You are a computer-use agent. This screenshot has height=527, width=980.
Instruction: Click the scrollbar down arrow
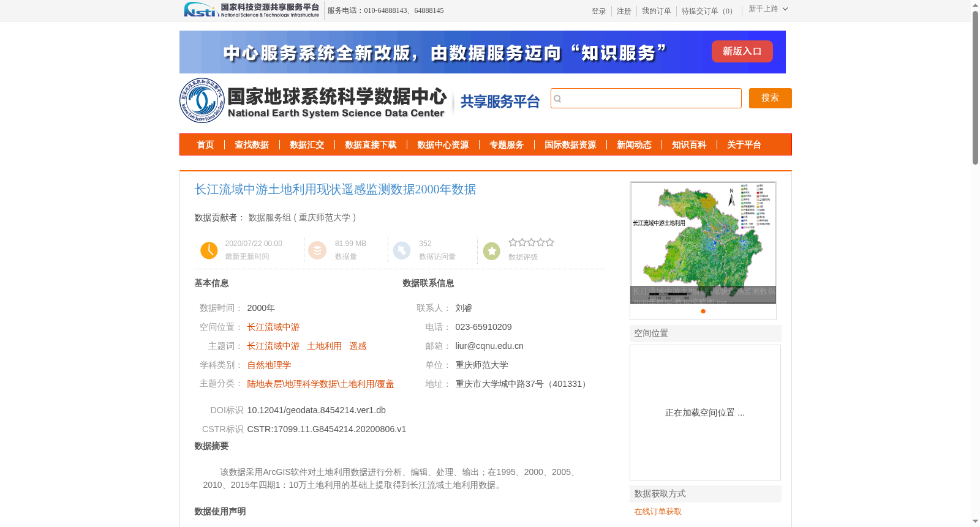click(x=975, y=521)
